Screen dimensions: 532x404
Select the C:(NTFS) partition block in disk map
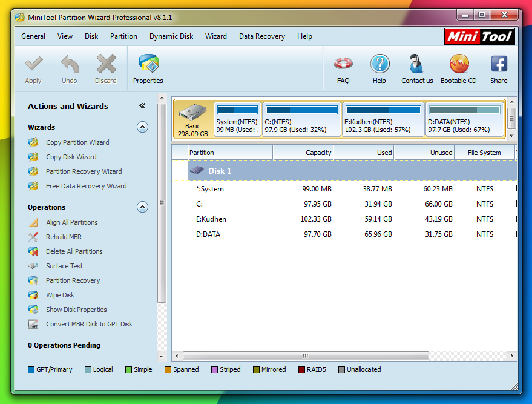click(x=301, y=119)
